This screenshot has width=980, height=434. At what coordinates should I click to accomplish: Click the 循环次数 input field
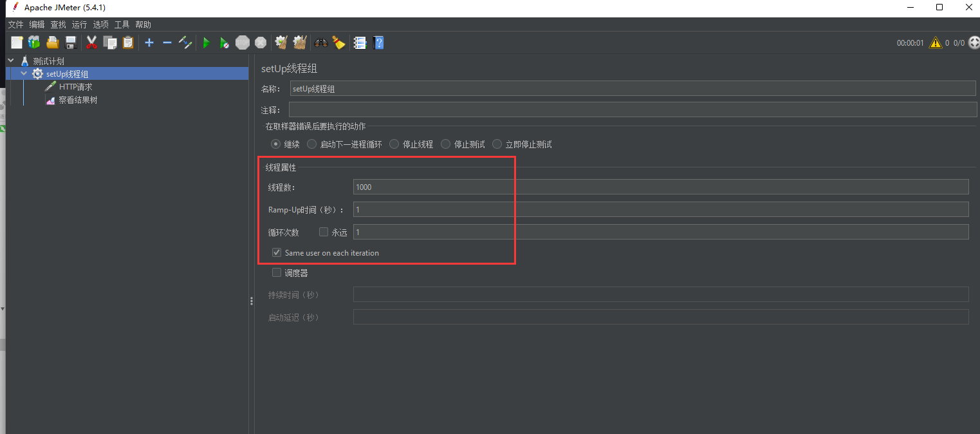point(661,232)
